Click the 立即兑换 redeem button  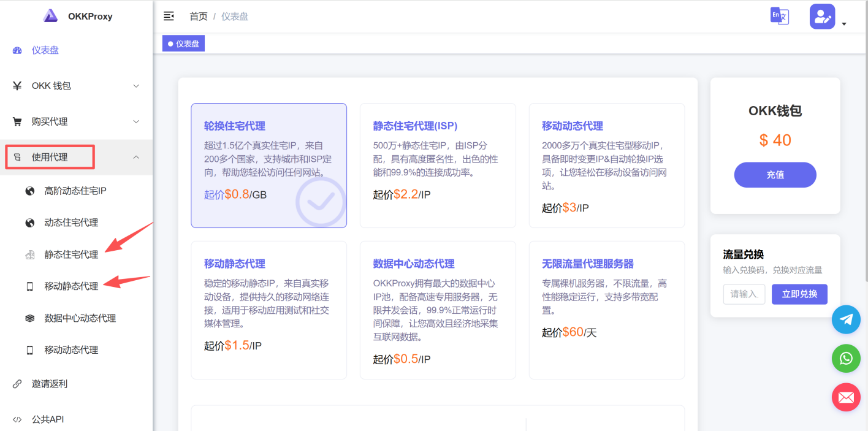799,294
